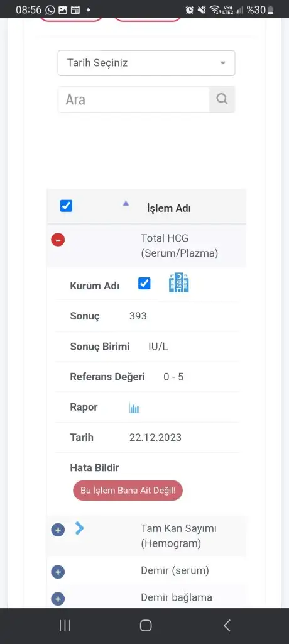Click the İşlem Adı column header
Viewport: 289px width, 644px height.
tap(169, 208)
